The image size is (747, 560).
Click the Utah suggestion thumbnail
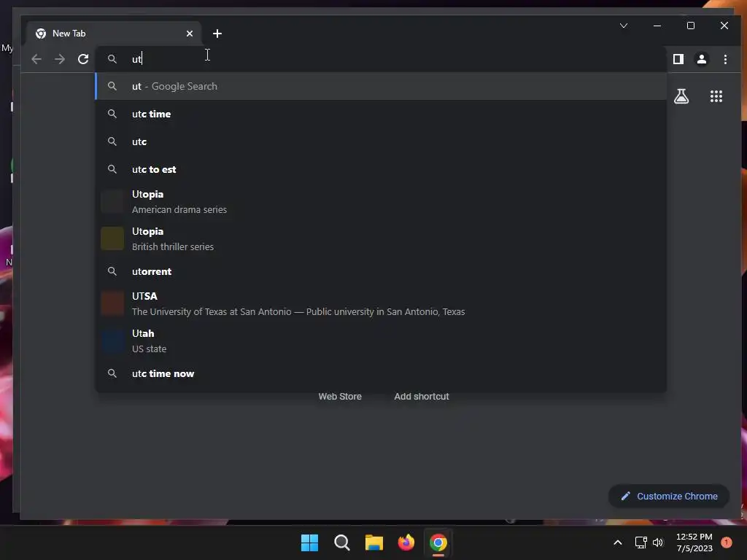pos(112,341)
